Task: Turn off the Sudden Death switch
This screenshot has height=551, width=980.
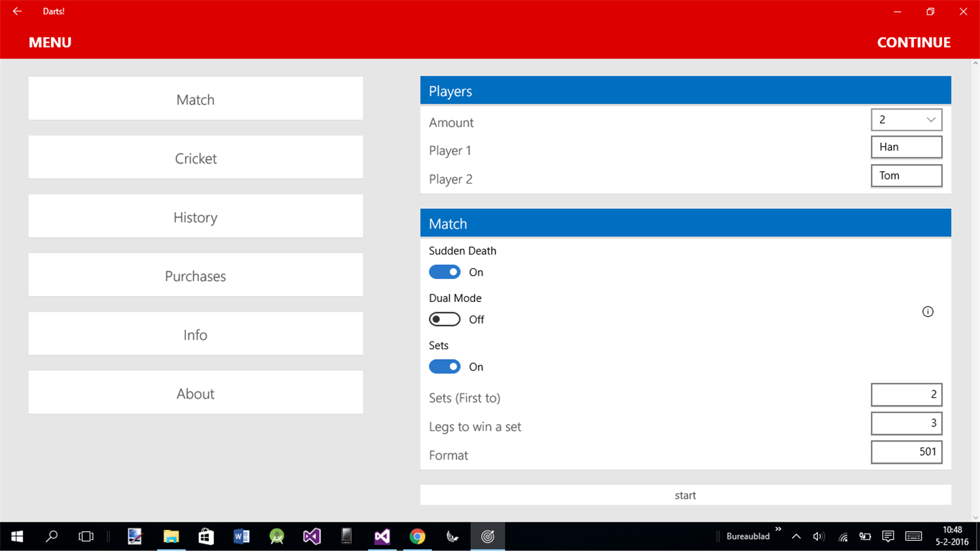Action: click(444, 272)
